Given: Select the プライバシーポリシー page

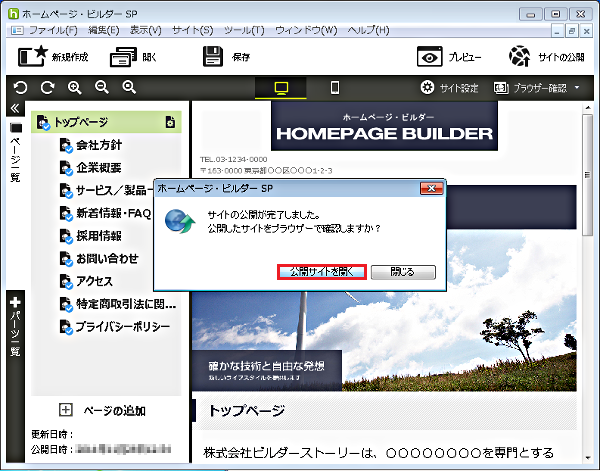Looking at the screenshot, I should (x=123, y=326).
